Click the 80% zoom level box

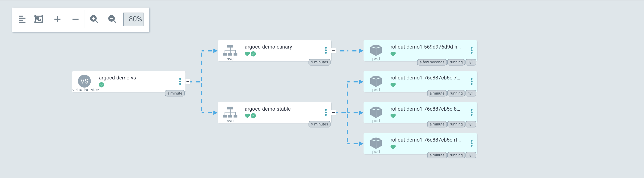click(x=133, y=19)
